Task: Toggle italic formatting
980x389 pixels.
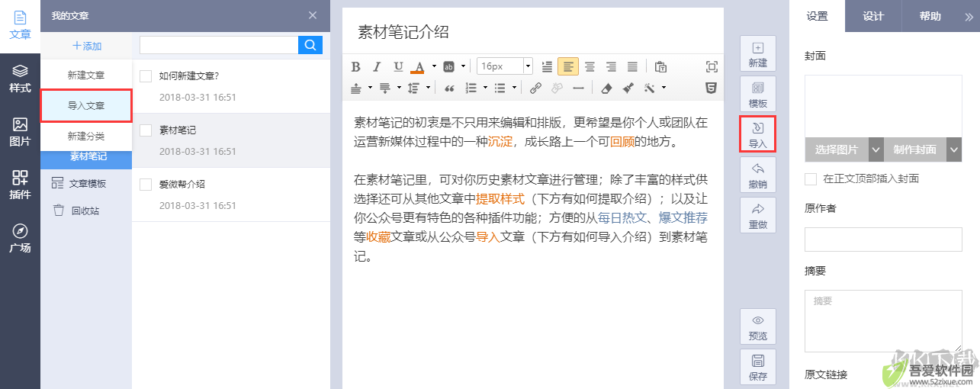Action: click(x=377, y=66)
